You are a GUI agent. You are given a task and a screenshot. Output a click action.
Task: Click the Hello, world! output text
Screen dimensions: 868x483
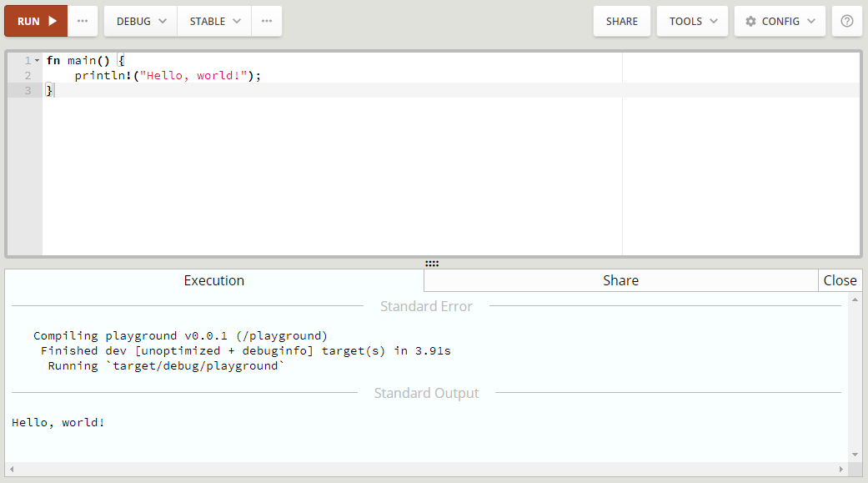tap(58, 423)
